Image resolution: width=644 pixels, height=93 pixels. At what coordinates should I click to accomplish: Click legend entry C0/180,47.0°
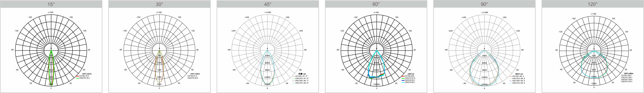click(x=302, y=76)
